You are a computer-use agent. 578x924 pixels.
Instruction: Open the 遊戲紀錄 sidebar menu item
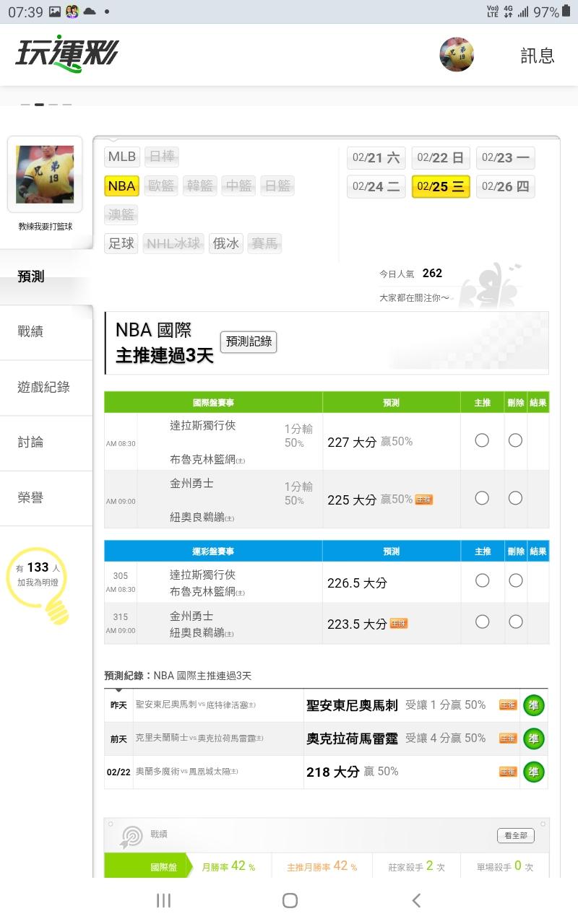coord(46,388)
